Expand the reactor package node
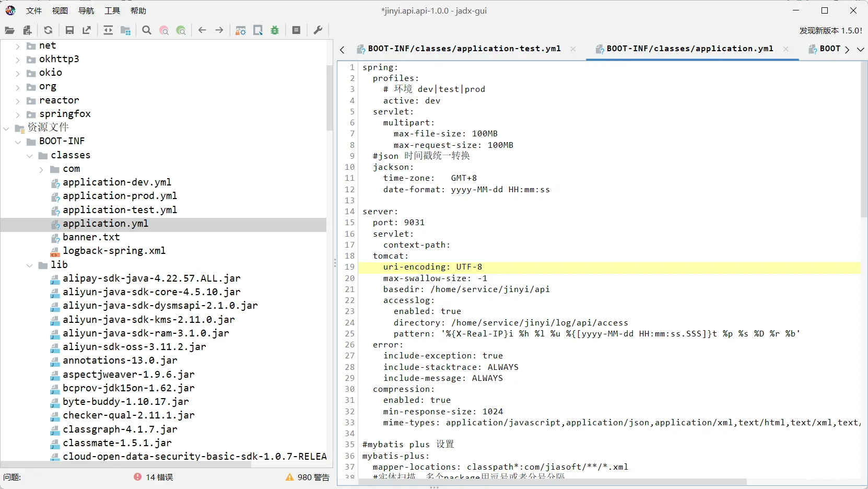The height and width of the screenshot is (489, 868). pos(18,101)
